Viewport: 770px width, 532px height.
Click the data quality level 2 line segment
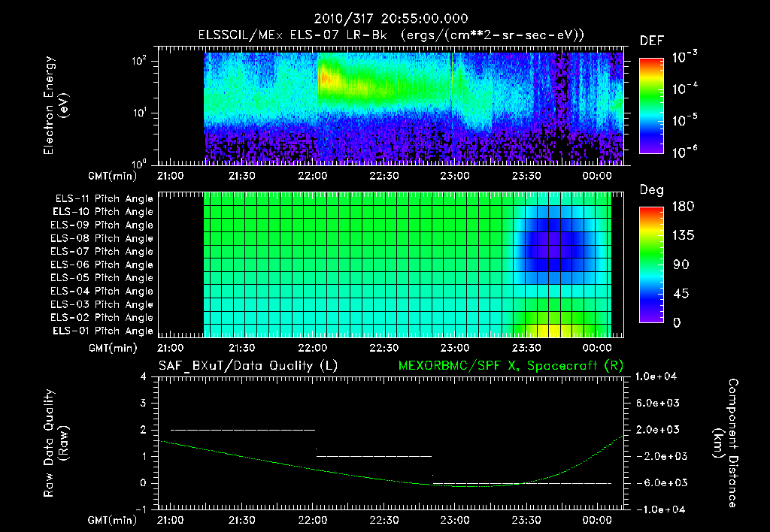point(243,430)
